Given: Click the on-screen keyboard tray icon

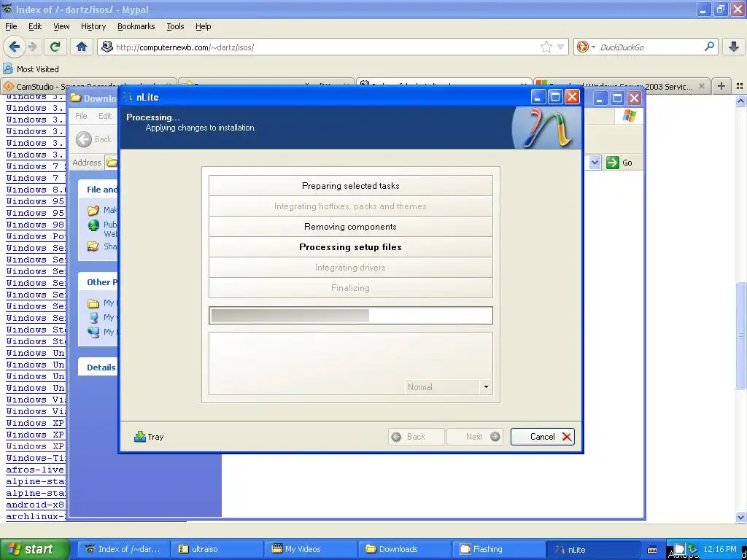Looking at the screenshot, I should 652,550.
